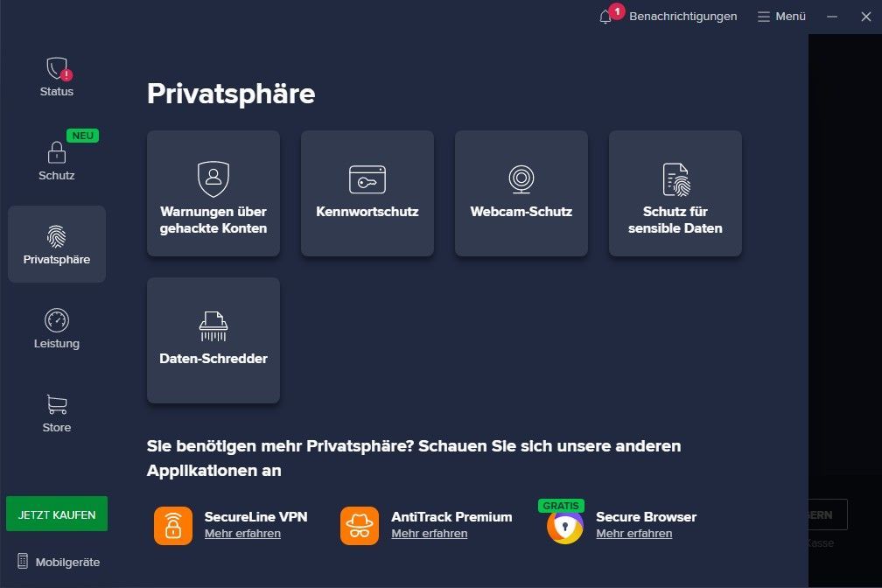Open the Menü hamburger menu
Viewport: 882px width, 588px height.
[781, 17]
